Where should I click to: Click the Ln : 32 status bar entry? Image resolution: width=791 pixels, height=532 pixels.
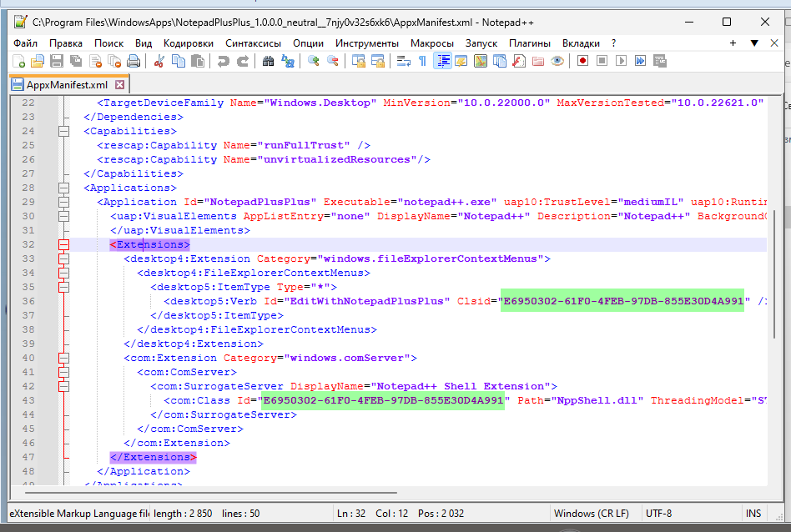pyautogui.click(x=351, y=514)
